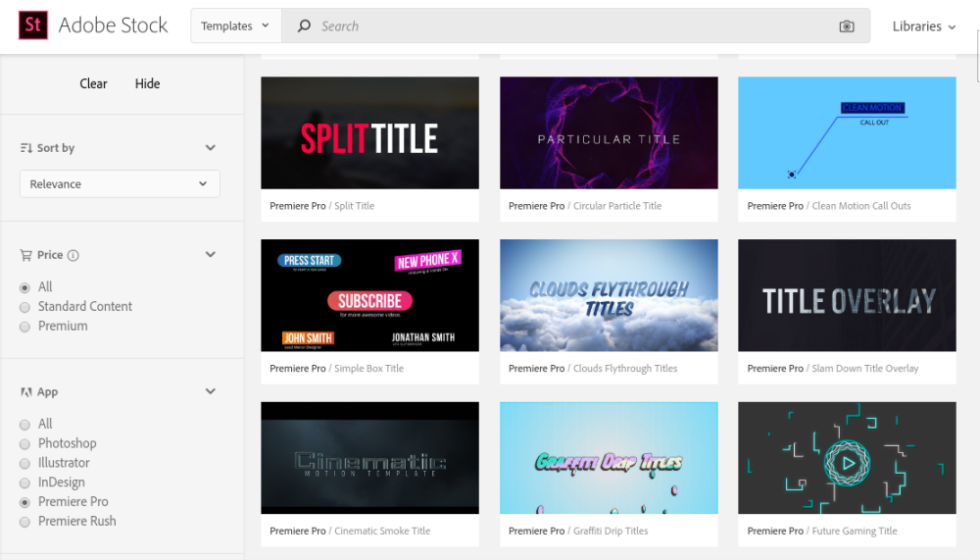Click the Adobe Stock St logo icon
980x560 pixels.
click(33, 25)
